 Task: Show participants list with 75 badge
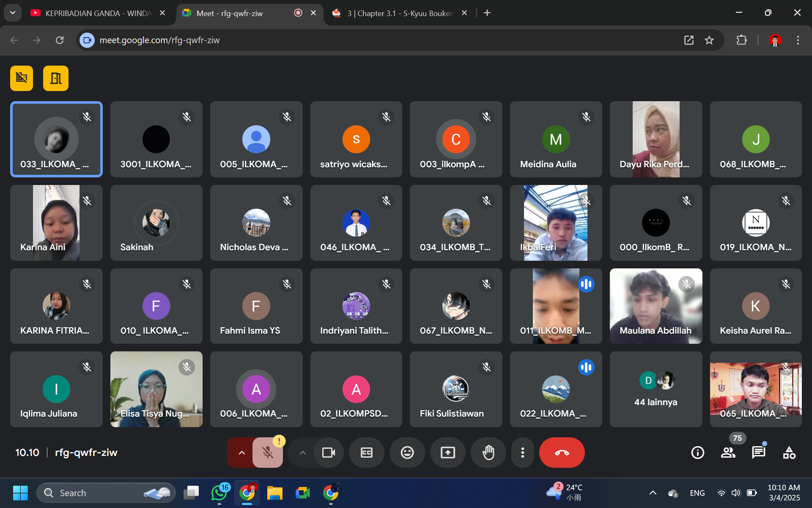coord(728,453)
